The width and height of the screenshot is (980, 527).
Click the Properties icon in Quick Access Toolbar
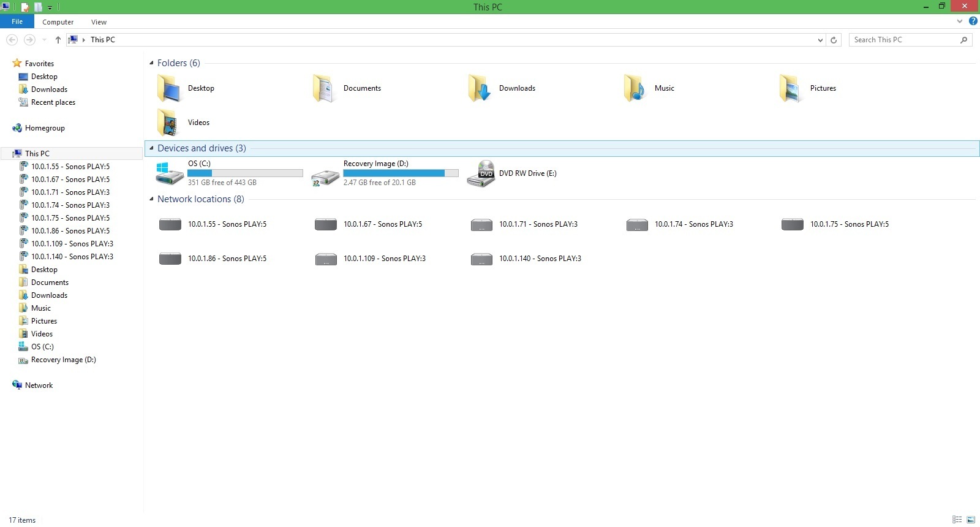[24, 7]
